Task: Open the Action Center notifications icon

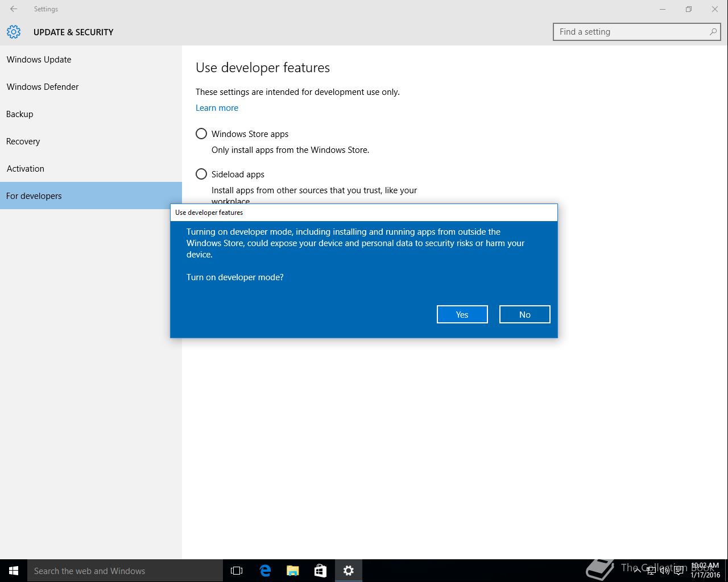Action: pos(679,571)
